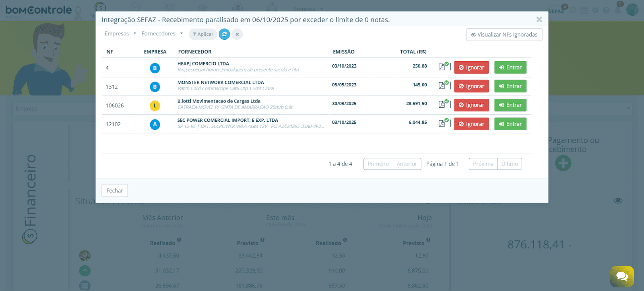The height and width of the screenshot is (291, 644).
Task: Open the PDF document icon for NF 106026
Action: point(442,105)
